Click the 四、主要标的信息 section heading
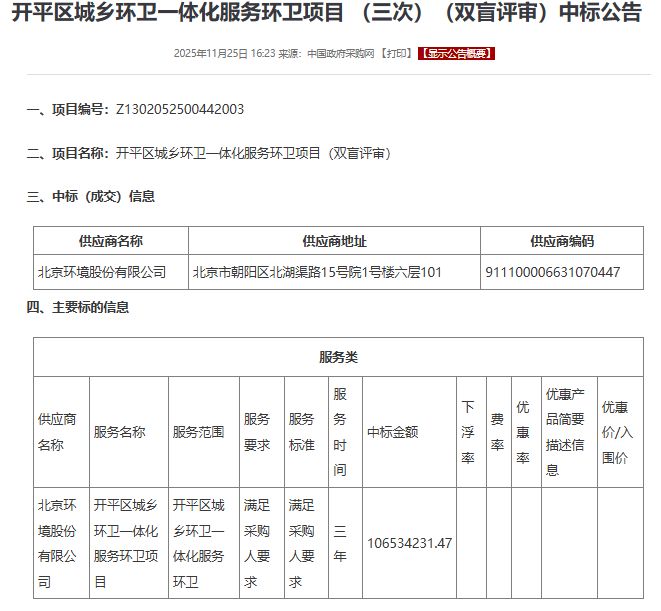Screen dimensions: 661x611 tap(78, 307)
